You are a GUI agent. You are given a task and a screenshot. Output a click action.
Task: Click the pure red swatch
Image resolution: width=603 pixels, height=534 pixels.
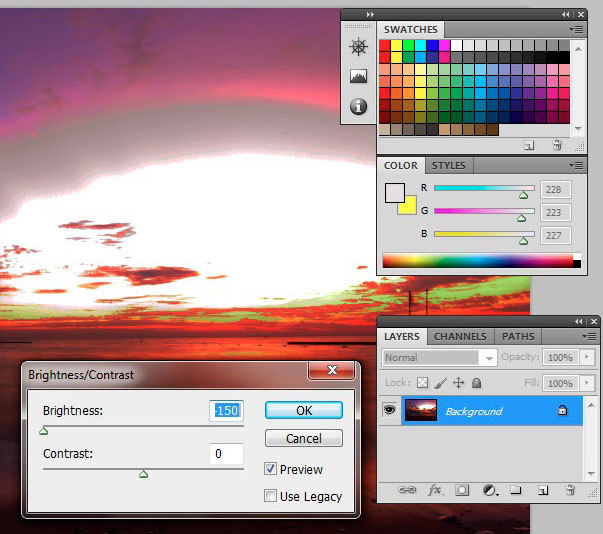click(385, 45)
